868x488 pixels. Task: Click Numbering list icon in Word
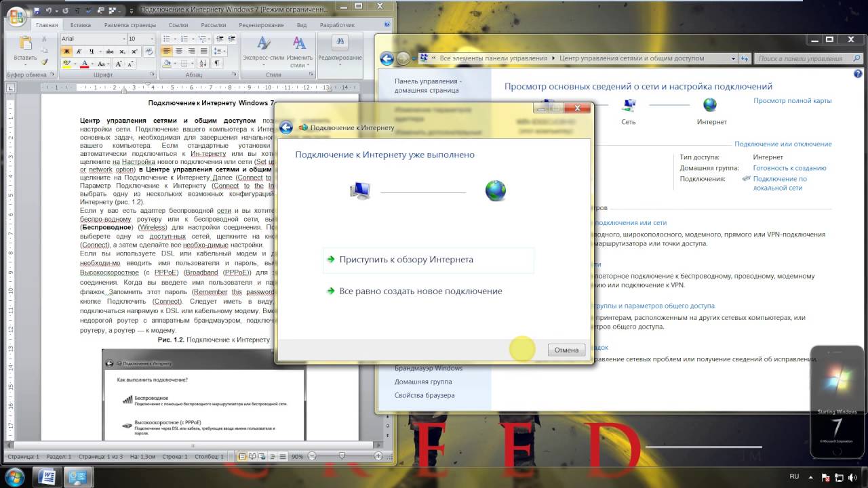click(x=184, y=39)
